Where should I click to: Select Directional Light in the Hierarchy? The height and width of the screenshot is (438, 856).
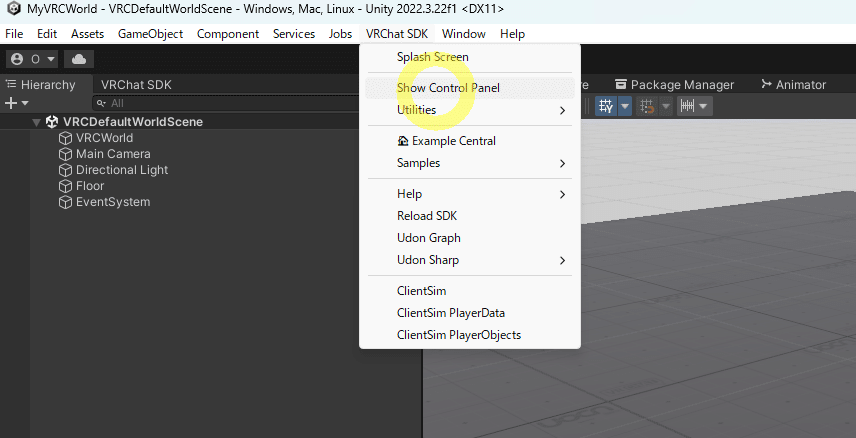[122, 170]
